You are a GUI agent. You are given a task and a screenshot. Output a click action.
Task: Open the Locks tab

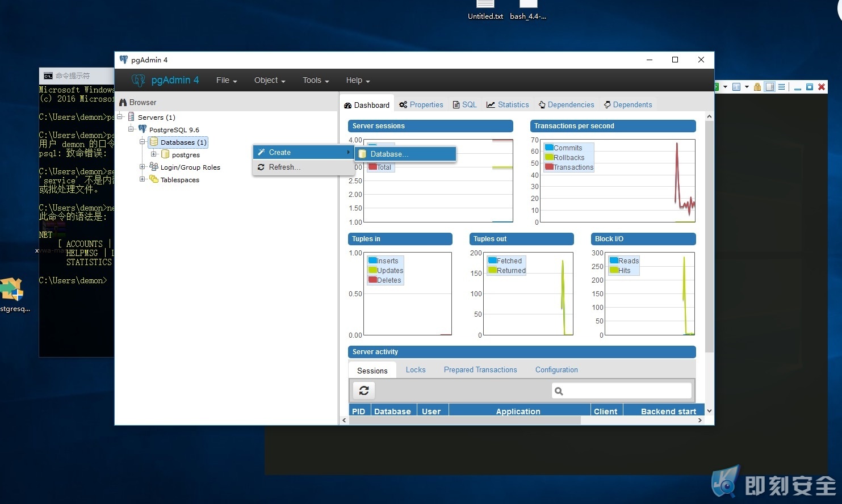point(416,370)
